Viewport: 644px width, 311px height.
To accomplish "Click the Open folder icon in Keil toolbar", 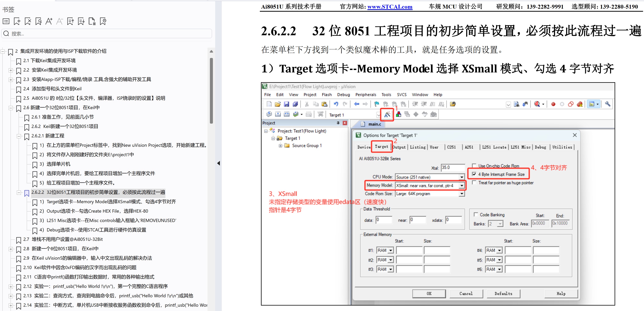I will (x=278, y=104).
